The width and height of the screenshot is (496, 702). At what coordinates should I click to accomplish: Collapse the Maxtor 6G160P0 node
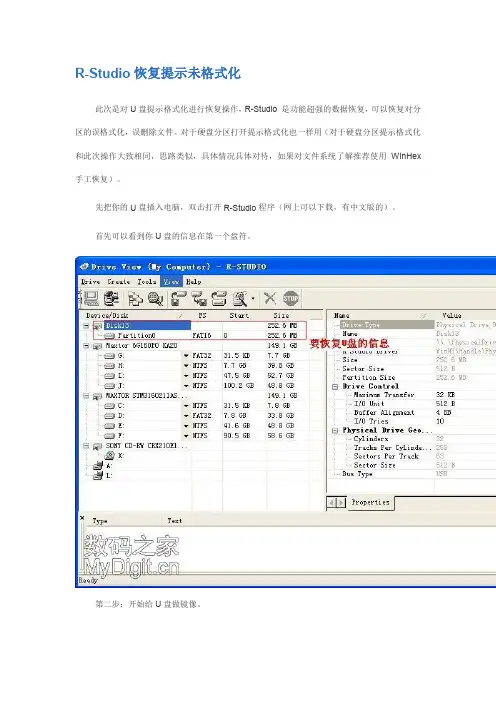coord(86,346)
